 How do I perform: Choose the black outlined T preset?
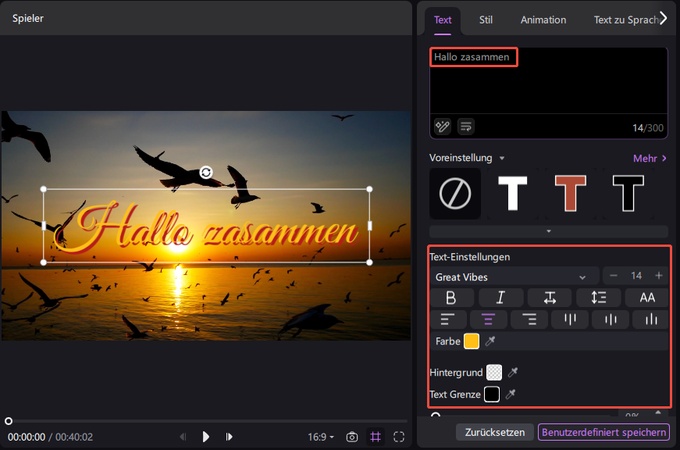tap(628, 193)
